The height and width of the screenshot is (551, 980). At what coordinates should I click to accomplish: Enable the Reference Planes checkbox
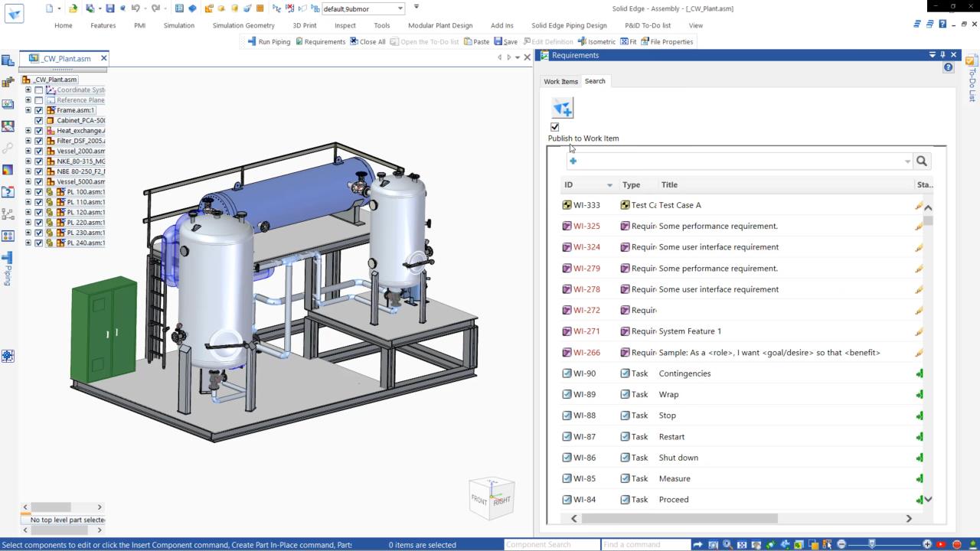39,100
